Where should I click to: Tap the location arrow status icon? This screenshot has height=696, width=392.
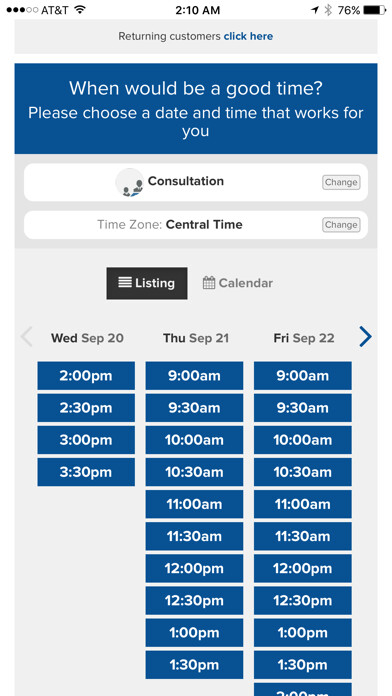[315, 10]
